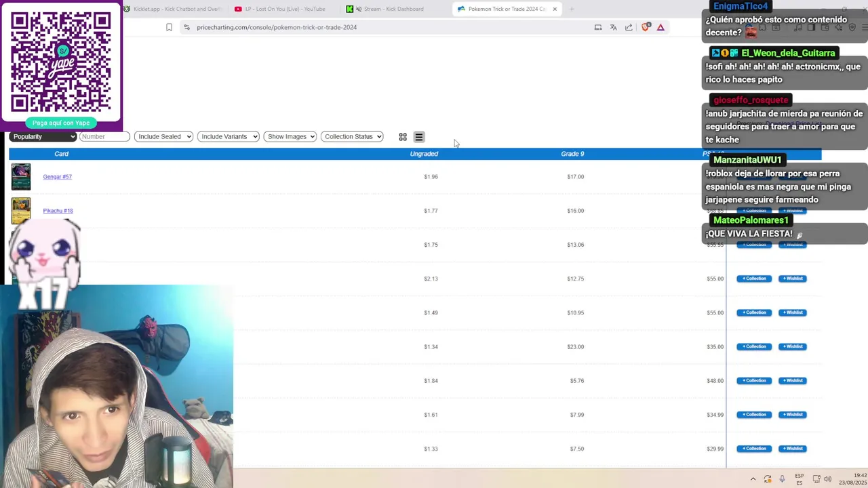Click Collection button in $1.34 row
868x488 pixels.
coord(754,346)
